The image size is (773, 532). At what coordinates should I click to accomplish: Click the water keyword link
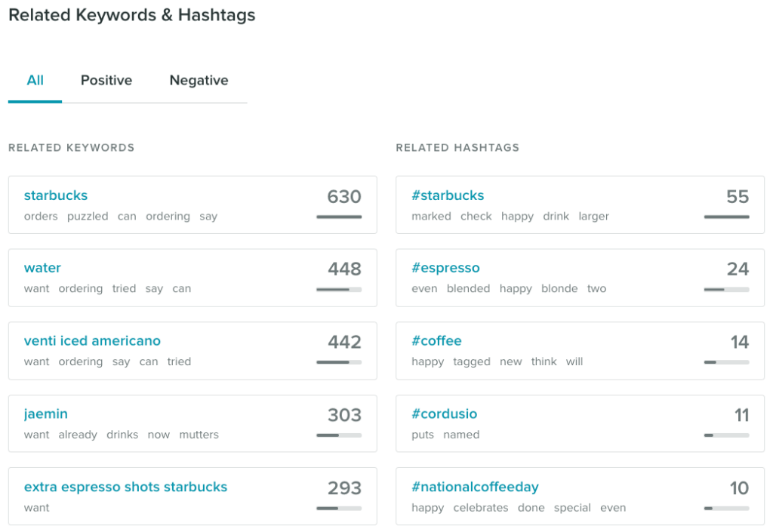[x=42, y=268]
